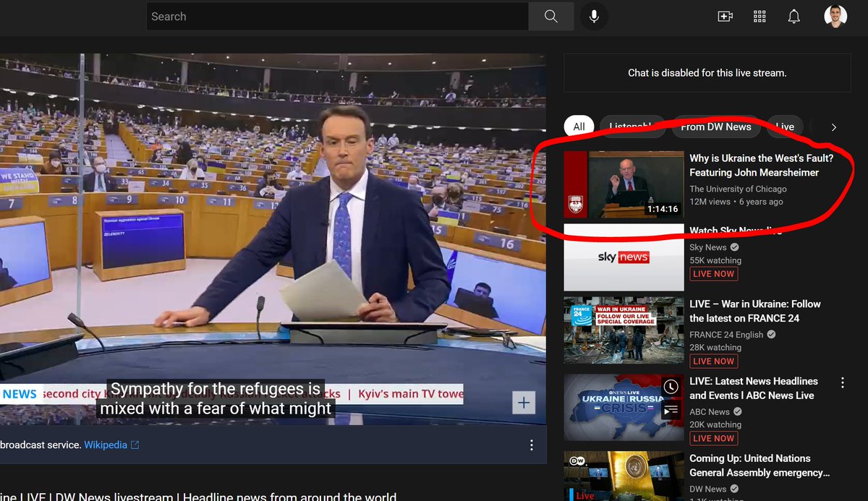
Task: Open 'LIVE: Latest News Headlines' ABC title
Action: point(754,388)
